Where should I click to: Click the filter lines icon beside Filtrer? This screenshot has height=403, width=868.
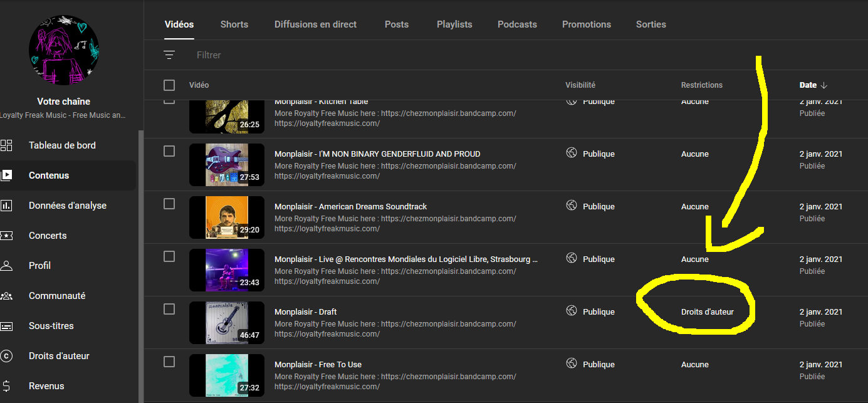pos(169,55)
